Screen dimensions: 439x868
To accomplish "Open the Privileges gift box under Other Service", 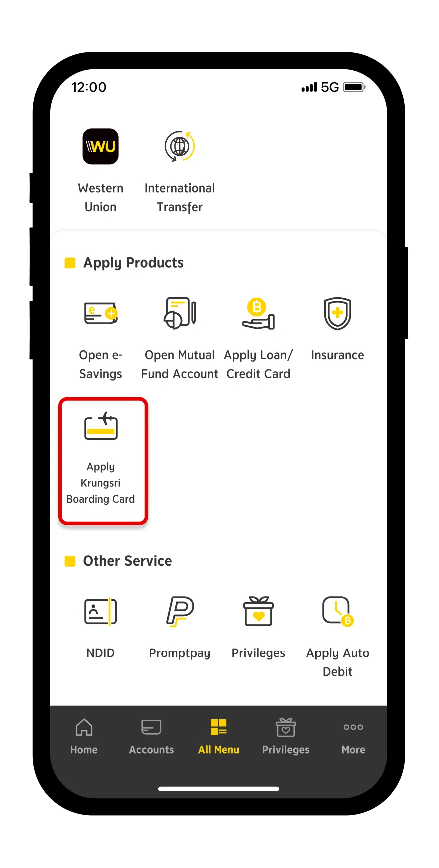I will pos(258,611).
